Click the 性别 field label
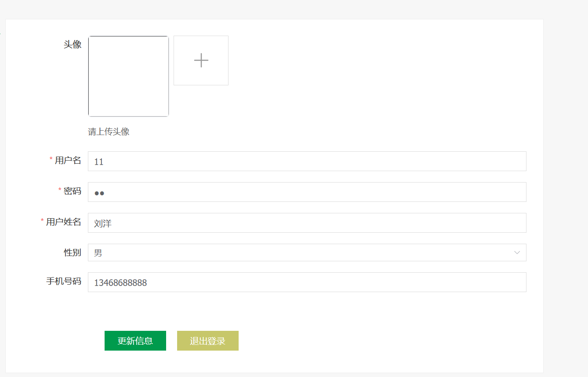The width and height of the screenshot is (588, 377). pyautogui.click(x=73, y=253)
